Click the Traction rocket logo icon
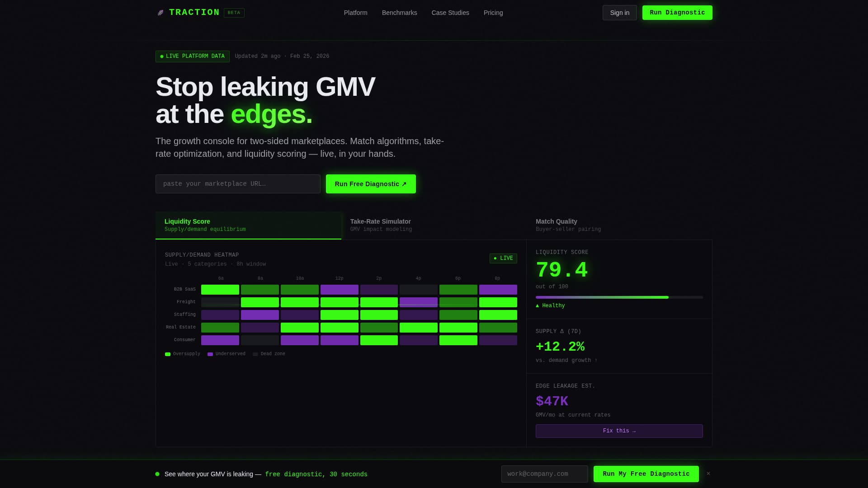868x488 pixels. (x=160, y=13)
